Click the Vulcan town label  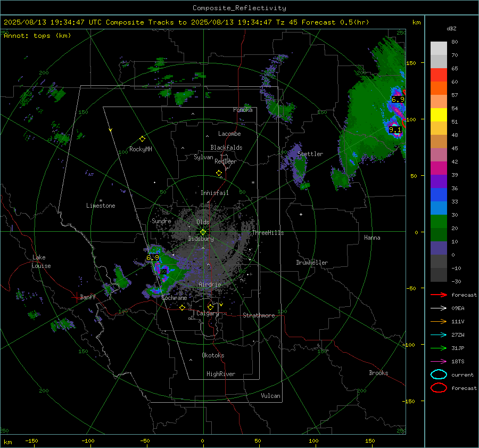[x=270, y=396]
